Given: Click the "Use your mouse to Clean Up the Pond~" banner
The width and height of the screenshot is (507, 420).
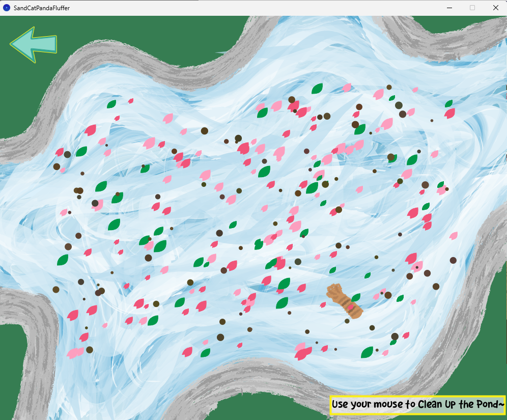Looking at the screenshot, I should point(418,405).
